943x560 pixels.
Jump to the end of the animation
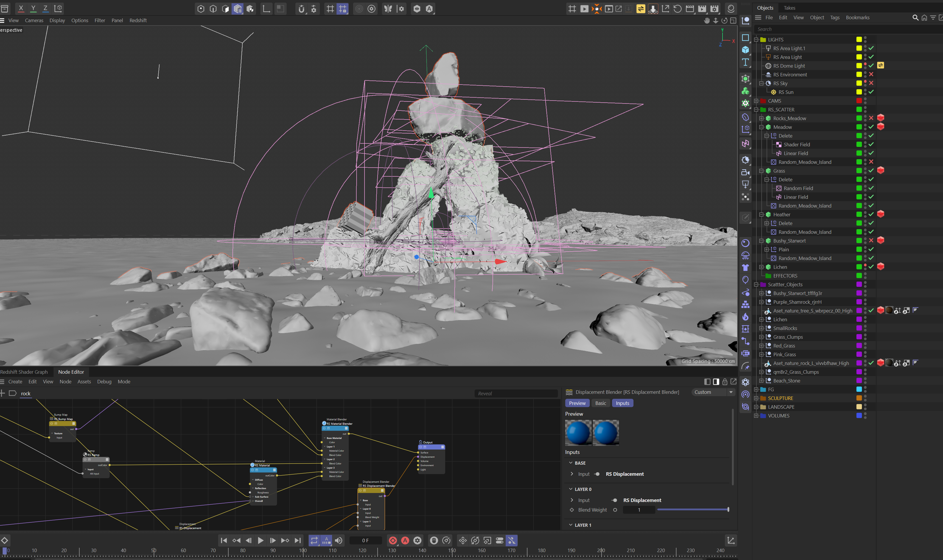(x=297, y=540)
